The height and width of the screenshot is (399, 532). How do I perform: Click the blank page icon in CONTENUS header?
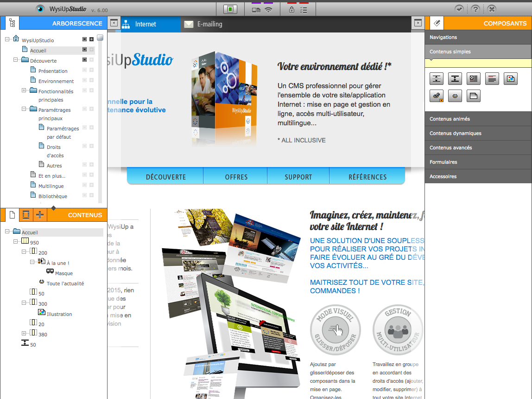coord(12,215)
